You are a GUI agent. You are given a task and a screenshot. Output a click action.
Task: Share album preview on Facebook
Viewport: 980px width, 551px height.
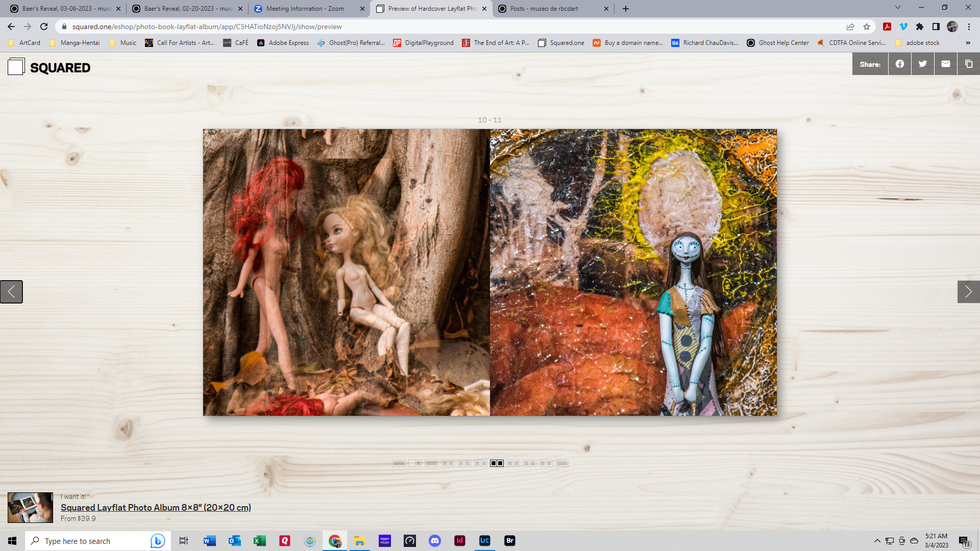(900, 64)
